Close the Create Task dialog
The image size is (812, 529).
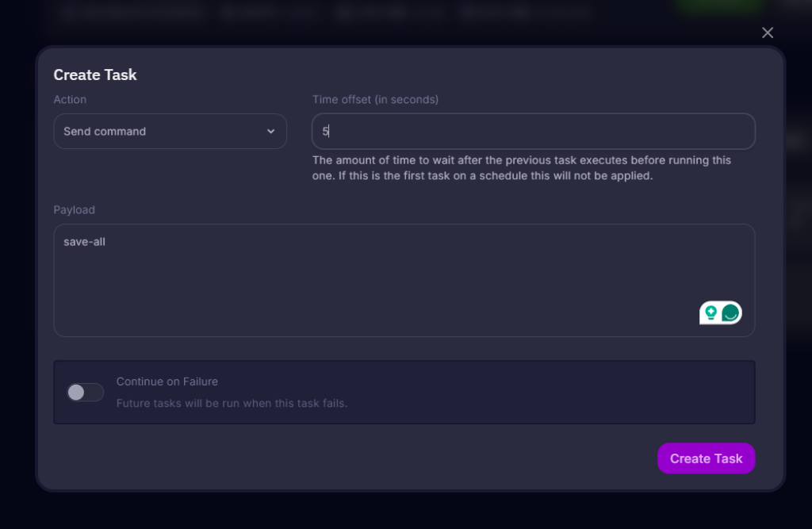768,33
